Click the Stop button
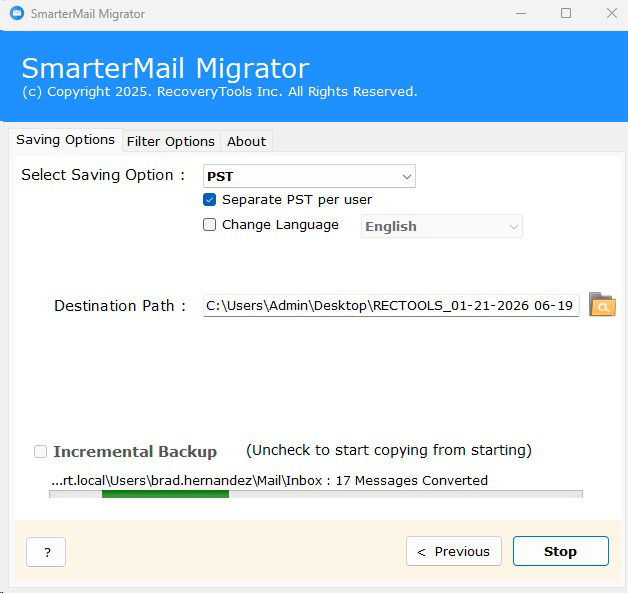This screenshot has height=593, width=628. [x=561, y=551]
